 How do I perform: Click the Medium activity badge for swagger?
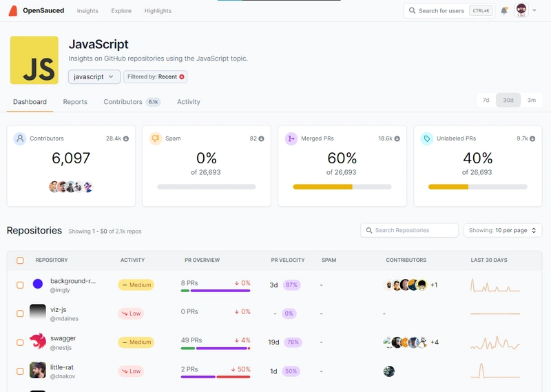point(136,342)
